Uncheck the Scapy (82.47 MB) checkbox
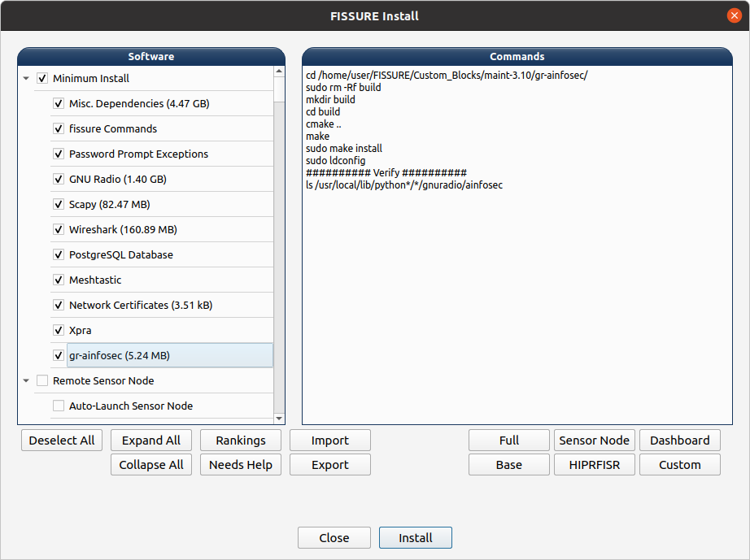 [59, 205]
